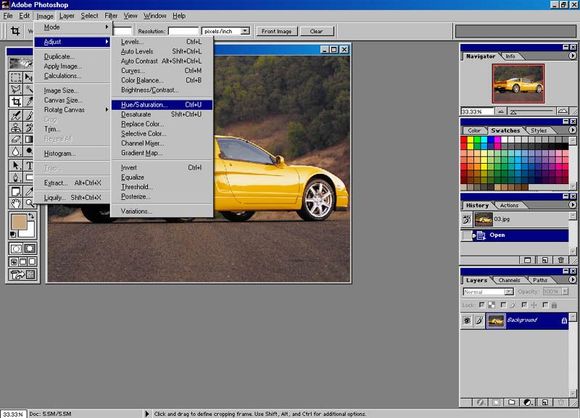Image resolution: width=580 pixels, height=418 pixels.
Task: Switch to Standard Mode editing button
Action: click(x=16, y=249)
